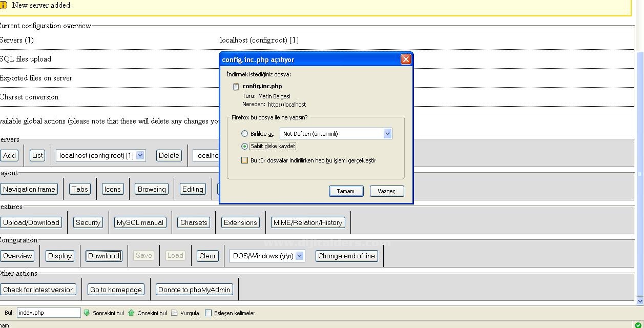Enable the Eşleşen kelimeler checkbox
This screenshot has height=328, width=644.
tap(208, 313)
